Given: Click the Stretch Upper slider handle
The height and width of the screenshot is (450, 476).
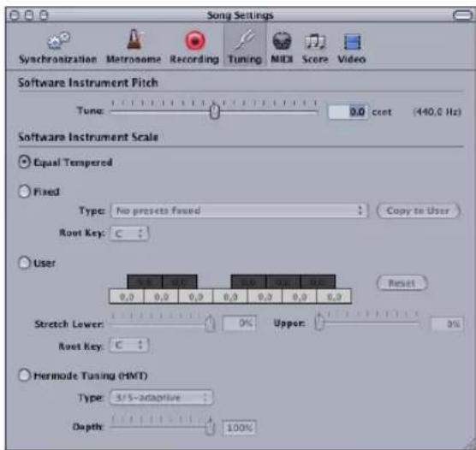Looking at the screenshot, I should (319, 323).
